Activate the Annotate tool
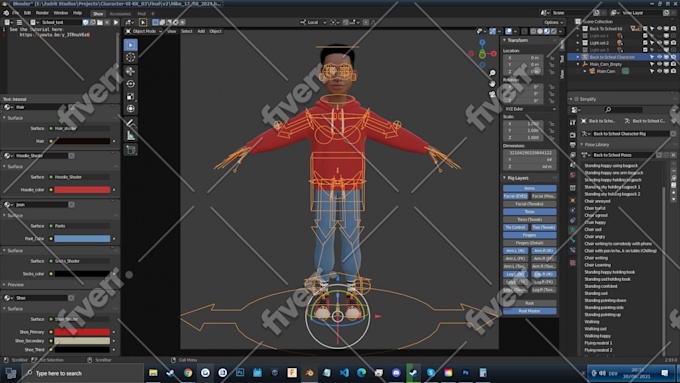 (x=131, y=123)
